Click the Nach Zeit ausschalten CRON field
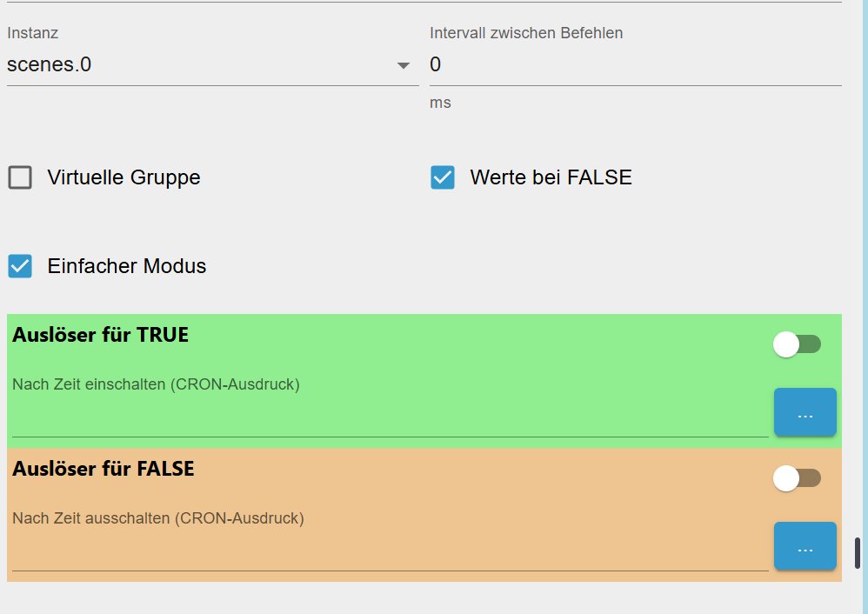 click(390, 553)
